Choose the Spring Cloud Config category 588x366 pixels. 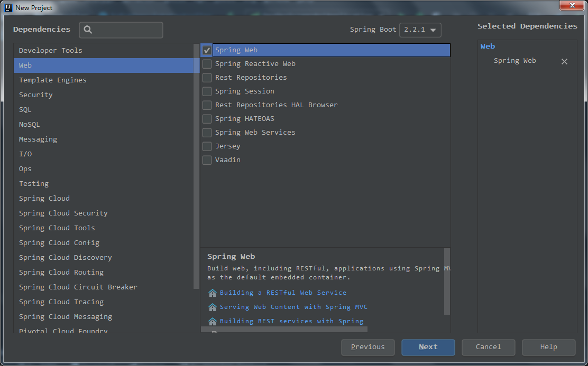(x=59, y=243)
